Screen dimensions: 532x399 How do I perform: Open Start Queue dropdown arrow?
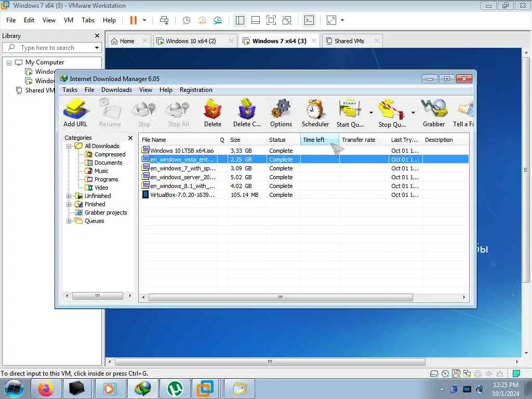371,112
